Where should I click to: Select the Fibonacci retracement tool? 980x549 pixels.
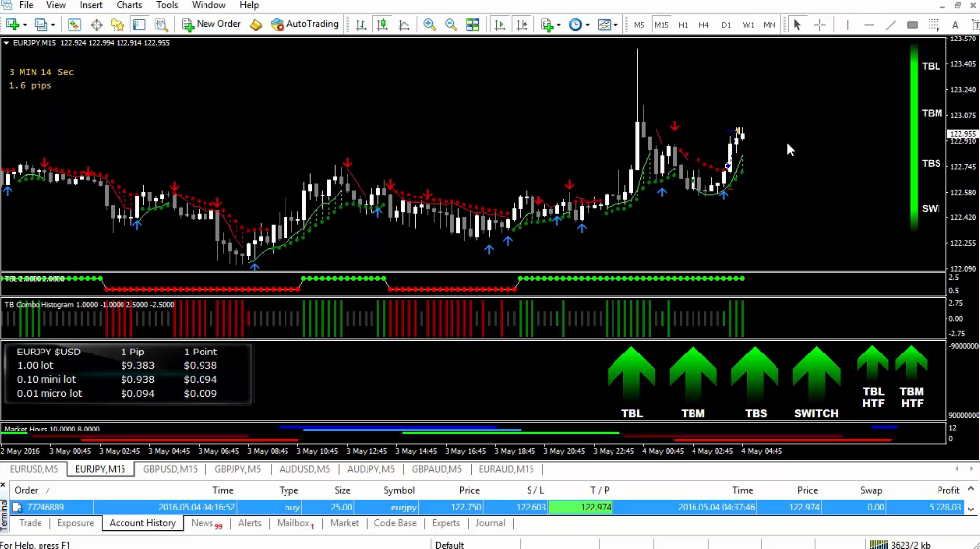point(934,25)
